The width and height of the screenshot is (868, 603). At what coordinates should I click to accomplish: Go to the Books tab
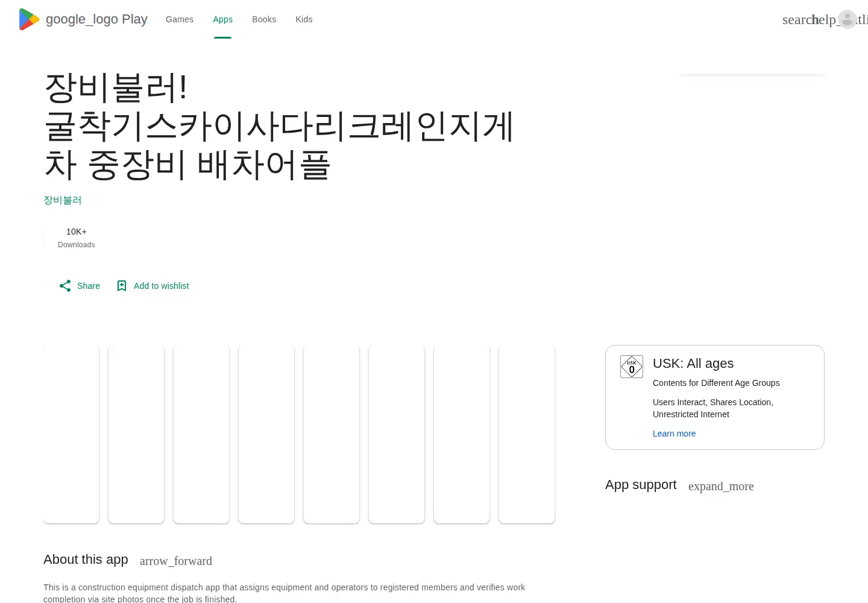[264, 19]
